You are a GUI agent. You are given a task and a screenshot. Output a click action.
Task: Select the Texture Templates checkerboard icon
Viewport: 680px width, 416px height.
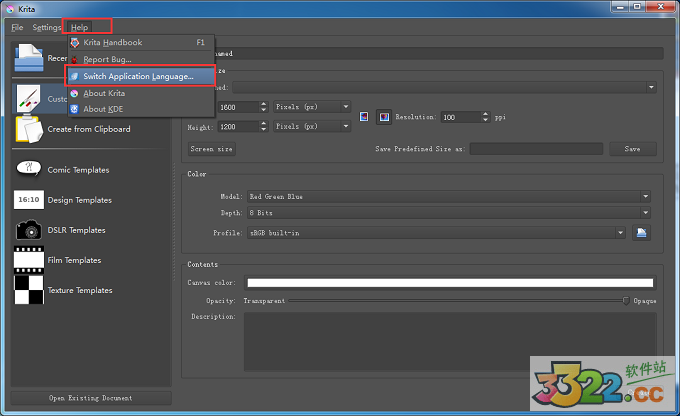click(29, 290)
